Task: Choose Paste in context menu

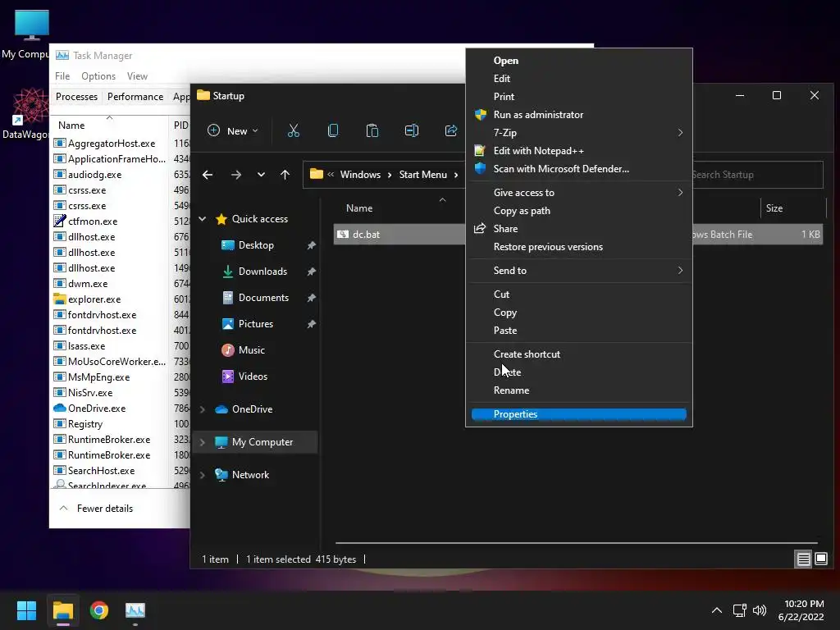Action: tap(578, 331)
